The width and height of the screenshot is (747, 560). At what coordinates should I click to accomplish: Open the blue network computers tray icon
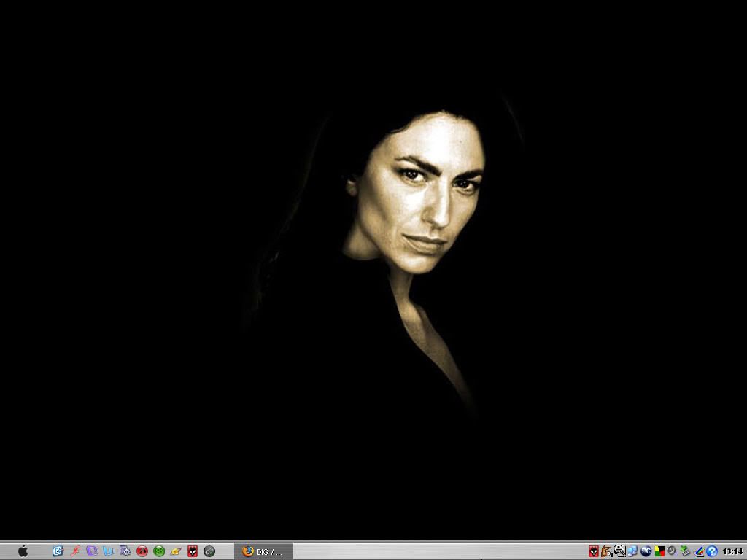click(632, 551)
